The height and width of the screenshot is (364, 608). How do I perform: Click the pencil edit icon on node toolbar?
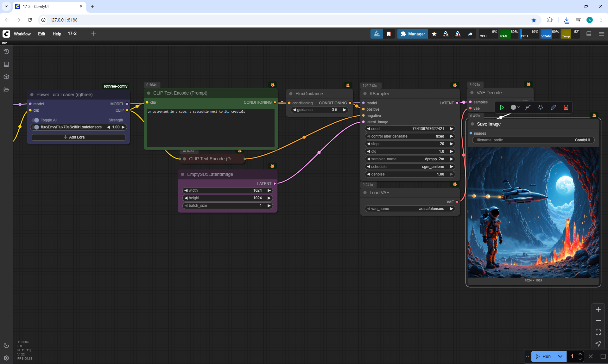553,107
